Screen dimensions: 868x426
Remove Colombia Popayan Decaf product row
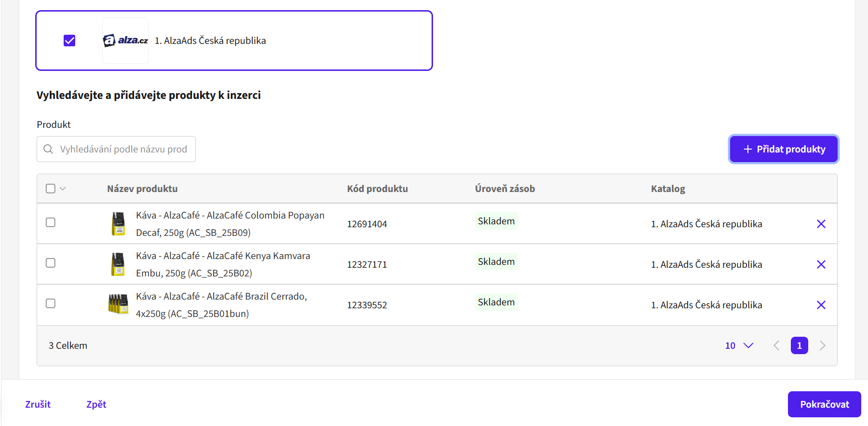click(821, 224)
